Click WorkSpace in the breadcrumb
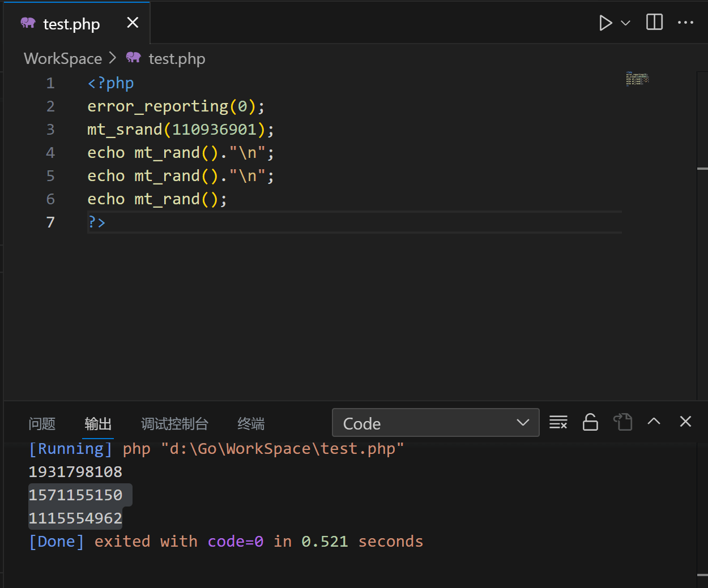The image size is (708, 588). coord(63,59)
